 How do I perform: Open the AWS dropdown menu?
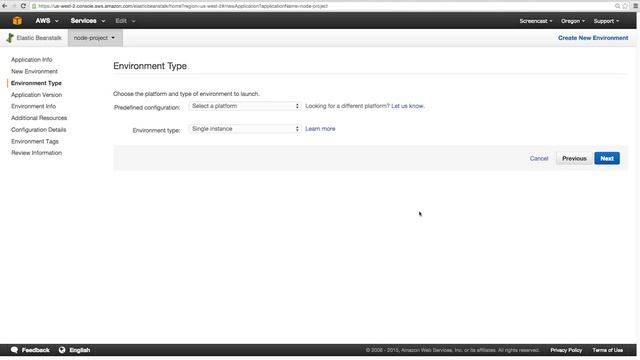tap(47, 21)
